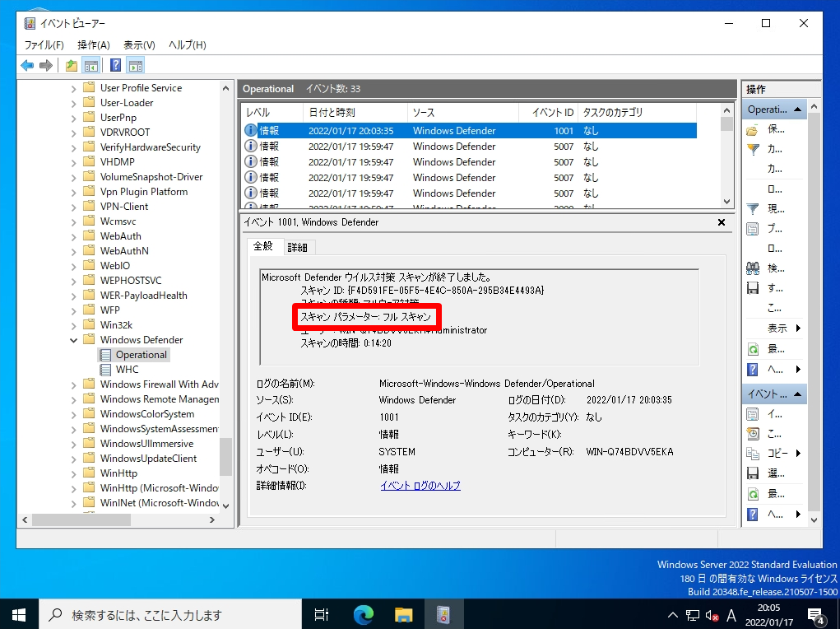Select the Operational log under Windows Defender

141,355
